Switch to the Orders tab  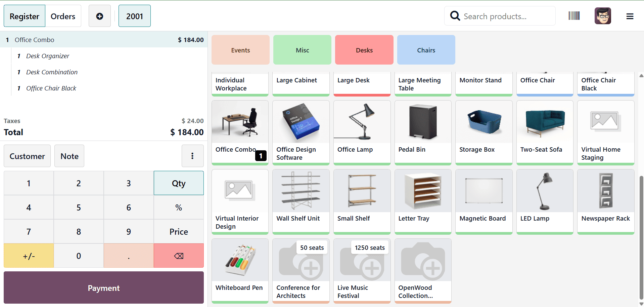pyautogui.click(x=63, y=16)
